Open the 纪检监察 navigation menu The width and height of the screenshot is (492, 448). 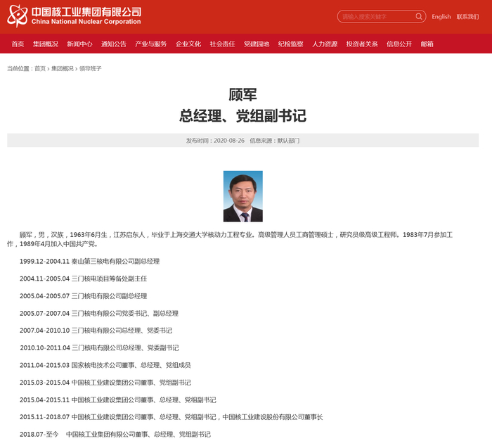290,44
